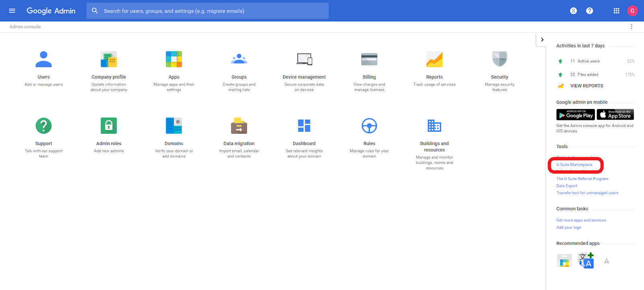Search for users, groups, and settings

[x=207, y=11]
